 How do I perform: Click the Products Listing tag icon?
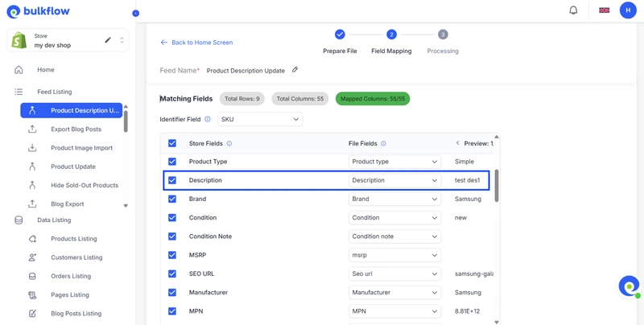[32, 239]
